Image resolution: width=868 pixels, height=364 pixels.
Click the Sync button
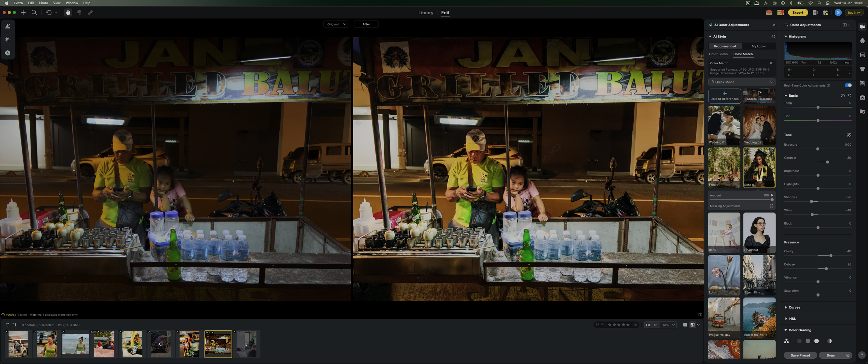(x=831, y=355)
